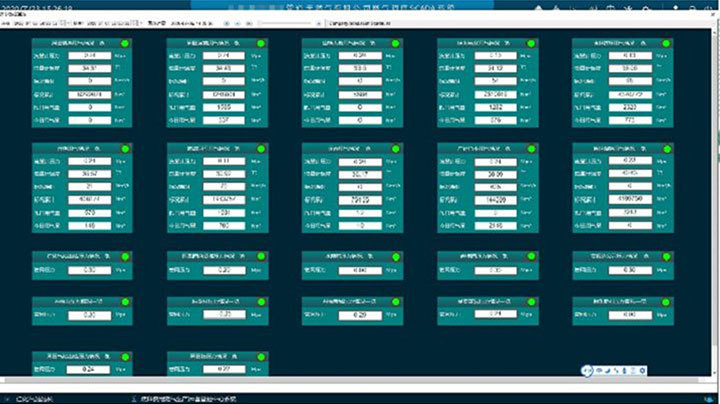Click the value field showing 2320

tap(630, 107)
